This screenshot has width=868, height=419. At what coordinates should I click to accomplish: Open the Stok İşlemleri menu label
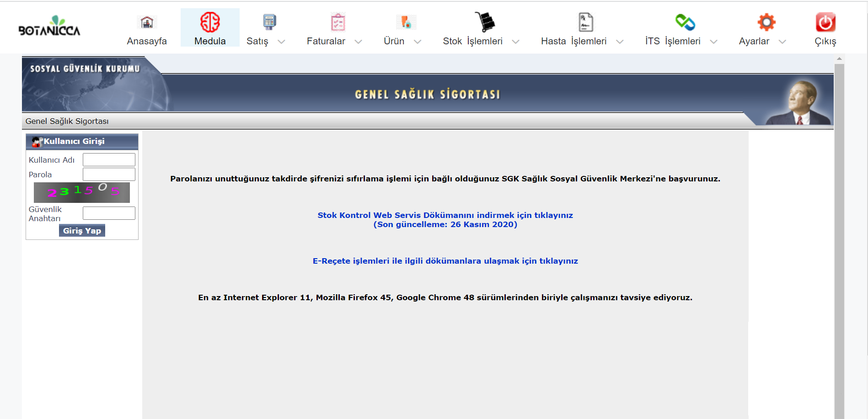(x=472, y=41)
